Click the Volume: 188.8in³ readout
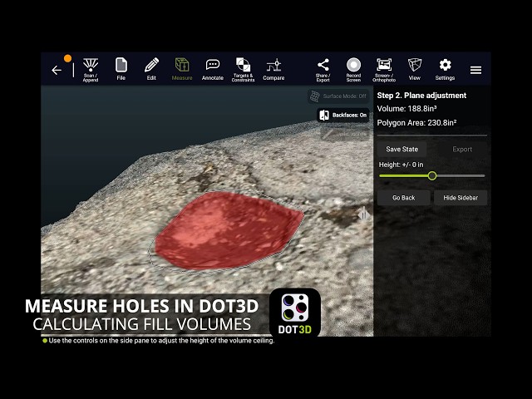 point(406,109)
